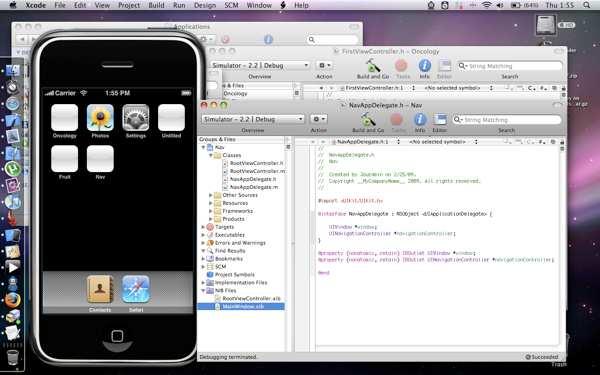Toggle the Editor icon in Nav toolbar
The height and width of the screenshot is (375, 600).
440,120
